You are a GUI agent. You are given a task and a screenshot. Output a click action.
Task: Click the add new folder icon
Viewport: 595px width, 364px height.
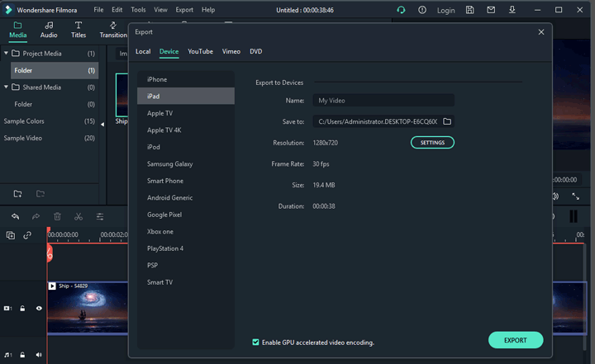tap(17, 194)
